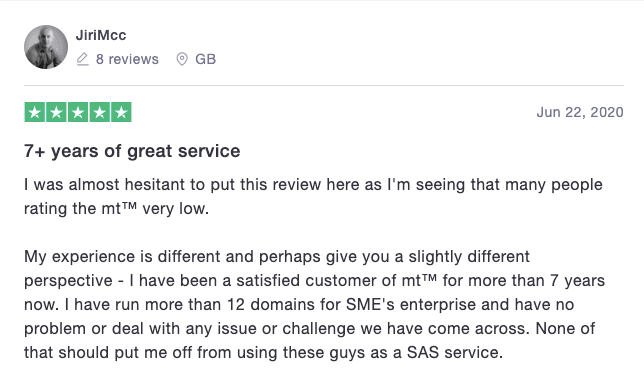Image resolution: width=644 pixels, height=370 pixels.
Task: Click the divider line beneath the profile header
Action: (x=324, y=85)
